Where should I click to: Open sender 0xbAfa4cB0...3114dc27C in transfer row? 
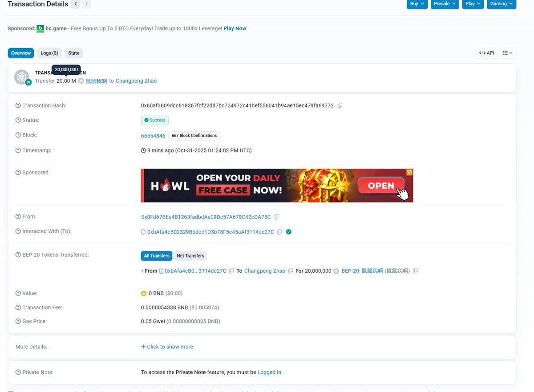pyautogui.click(x=195, y=271)
